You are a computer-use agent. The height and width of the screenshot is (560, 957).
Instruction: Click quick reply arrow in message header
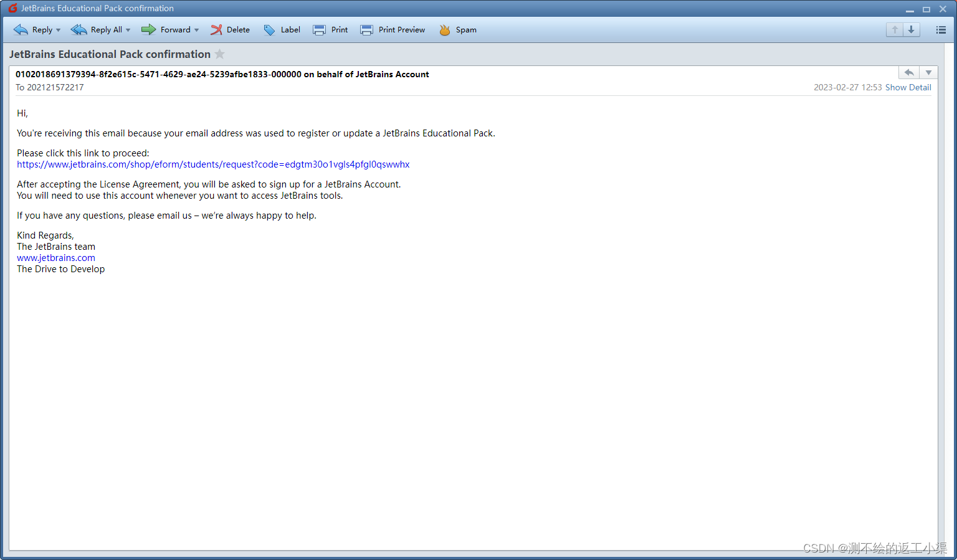[x=909, y=73]
